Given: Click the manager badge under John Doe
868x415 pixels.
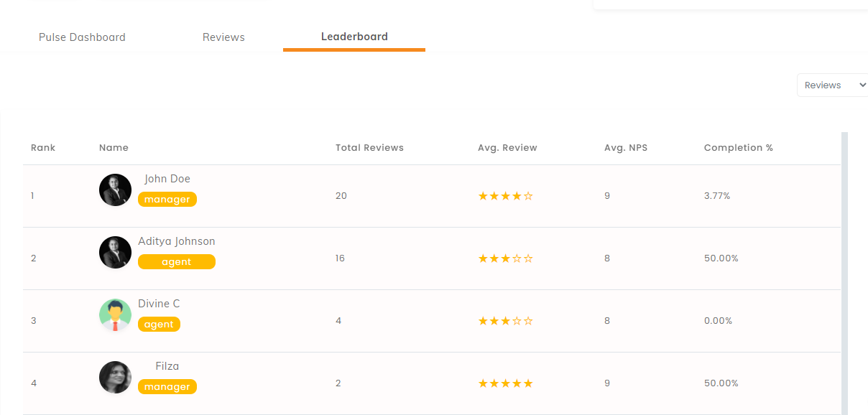Looking at the screenshot, I should click(x=167, y=200).
